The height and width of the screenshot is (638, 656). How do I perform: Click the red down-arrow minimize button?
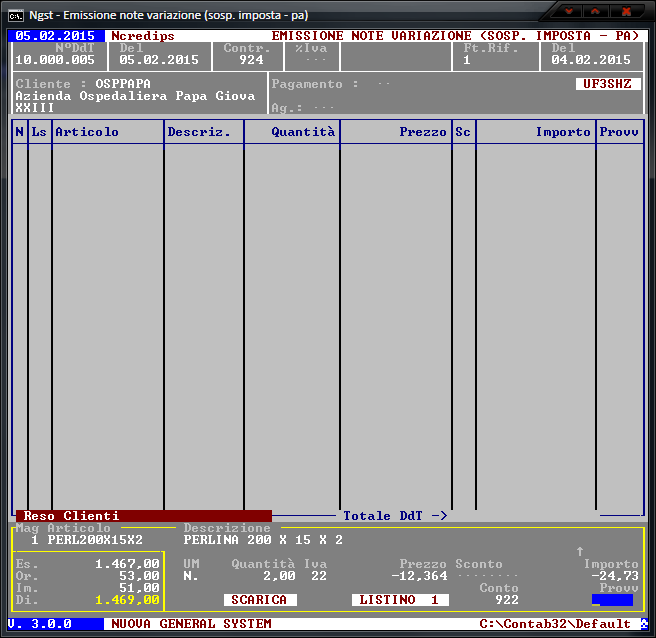tap(569, 11)
